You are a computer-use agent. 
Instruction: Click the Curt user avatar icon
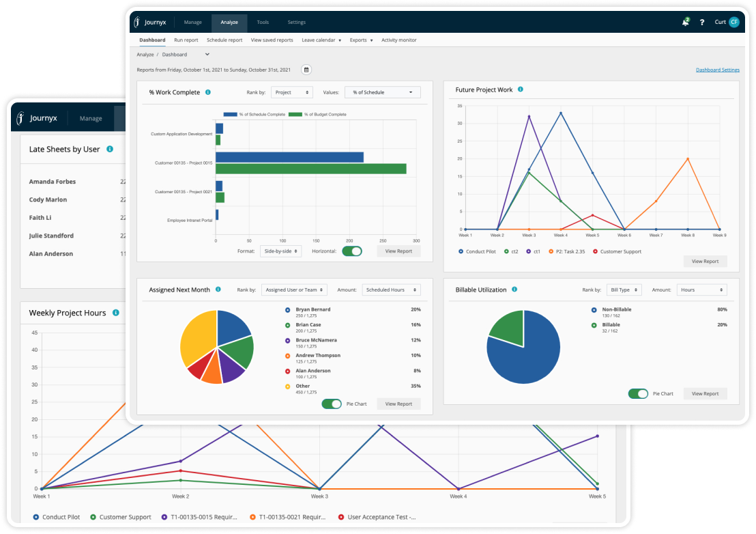(734, 23)
